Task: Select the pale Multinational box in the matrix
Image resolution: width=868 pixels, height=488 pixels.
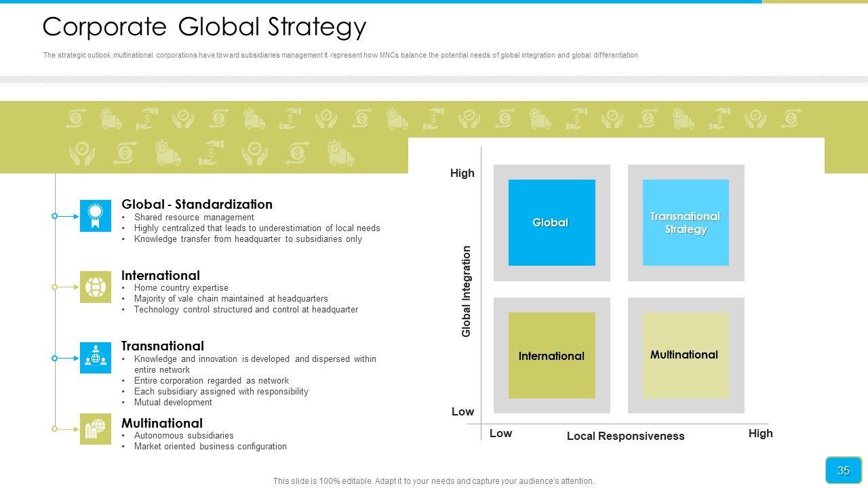Action: (x=686, y=355)
